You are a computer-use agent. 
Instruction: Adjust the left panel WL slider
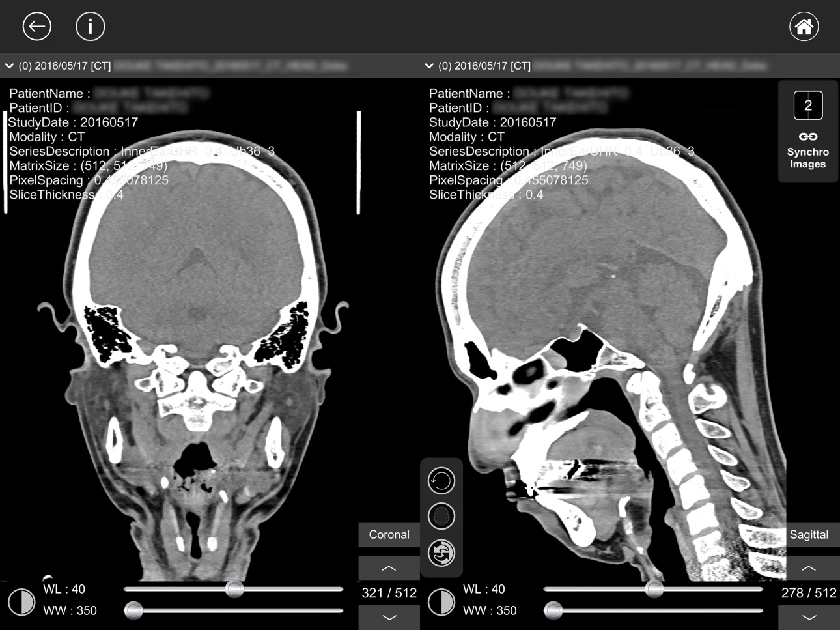coord(234,589)
